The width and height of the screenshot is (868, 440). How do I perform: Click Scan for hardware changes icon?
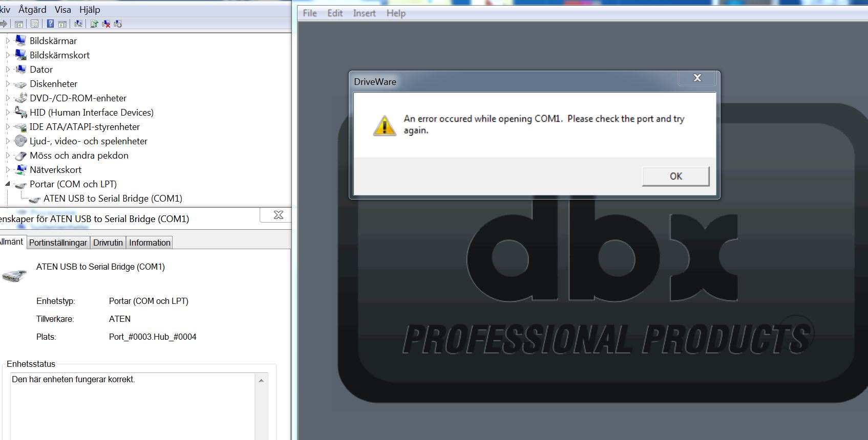[x=78, y=24]
